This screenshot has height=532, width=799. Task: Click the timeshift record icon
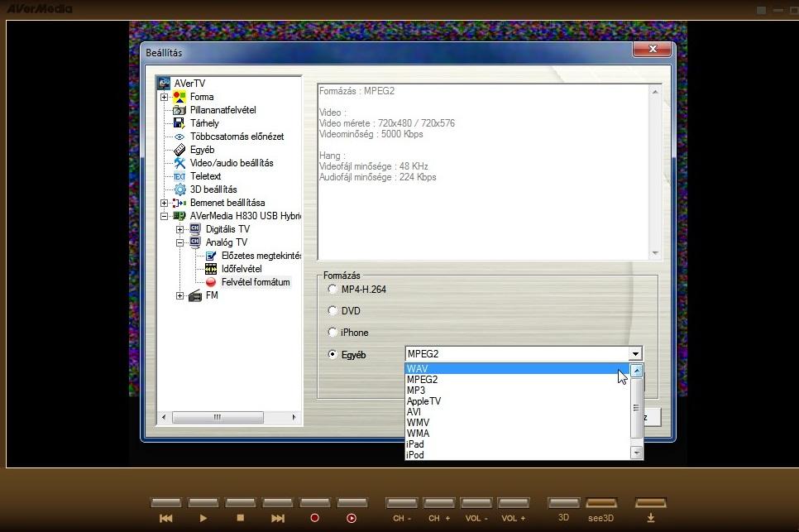(351, 518)
